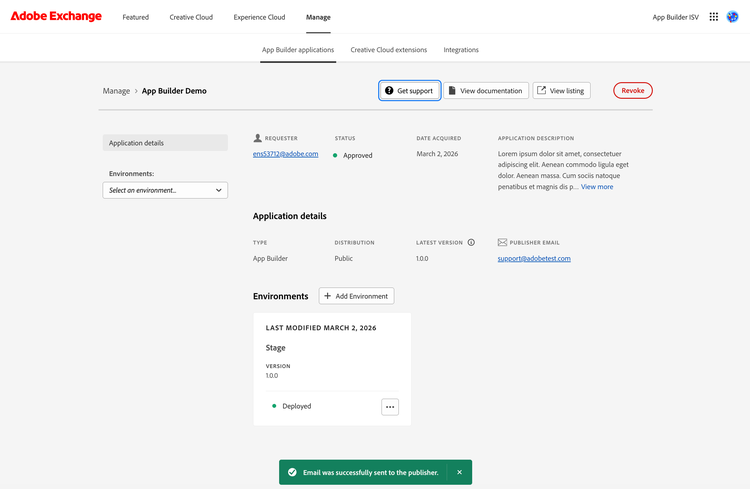Open the Stage environment more options button
The height and width of the screenshot is (489, 750).
click(x=390, y=407)
